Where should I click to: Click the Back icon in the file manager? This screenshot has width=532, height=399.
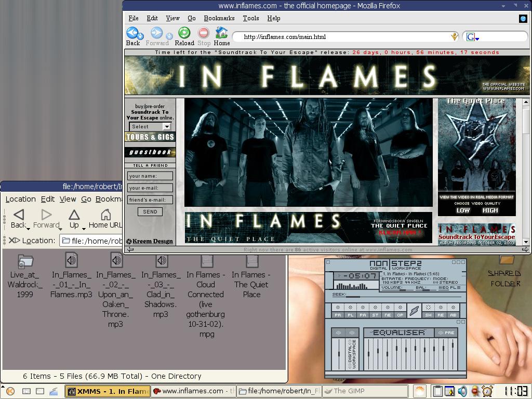tap(19, 215)
